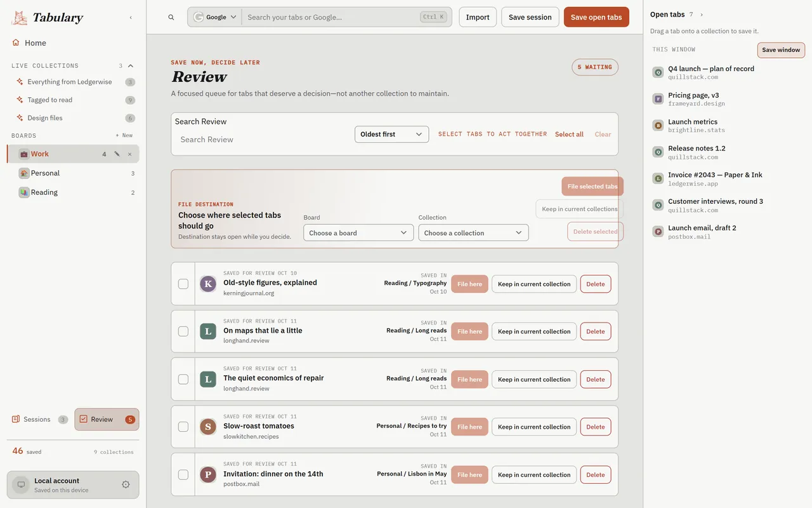The height and width of the screenshot is (508, 812).
Task: Click the books icon of the Reading board
Action: point(24,192)
